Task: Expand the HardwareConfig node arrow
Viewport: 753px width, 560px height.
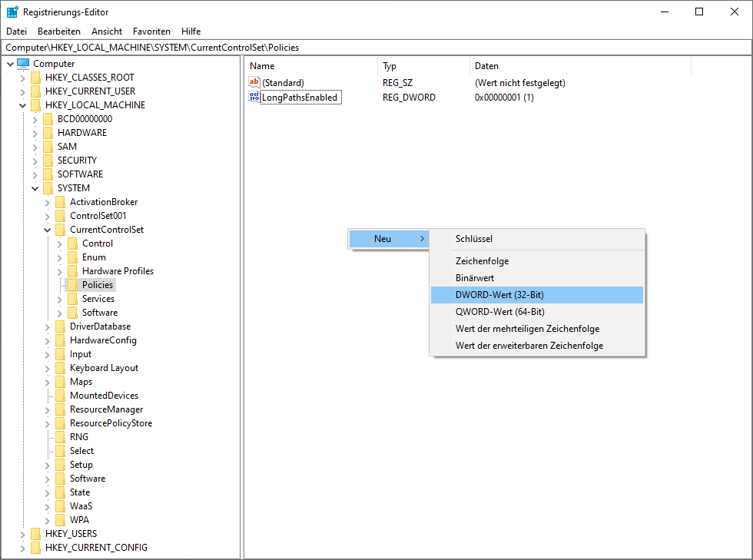Action: coord(47,341)
